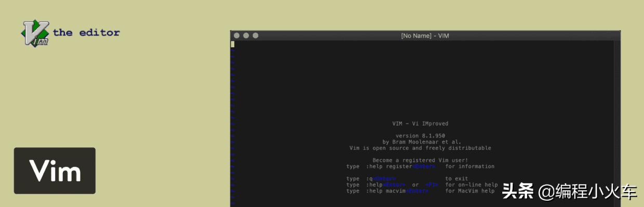Click the "[No Name] - VIM" title bar

point(425,36)
